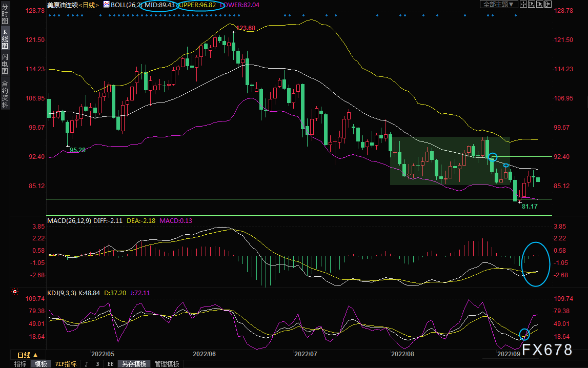Screen dimensions: 588x368
Task: Click the BOLL indicator chart icon
Action: click(107, 5)
